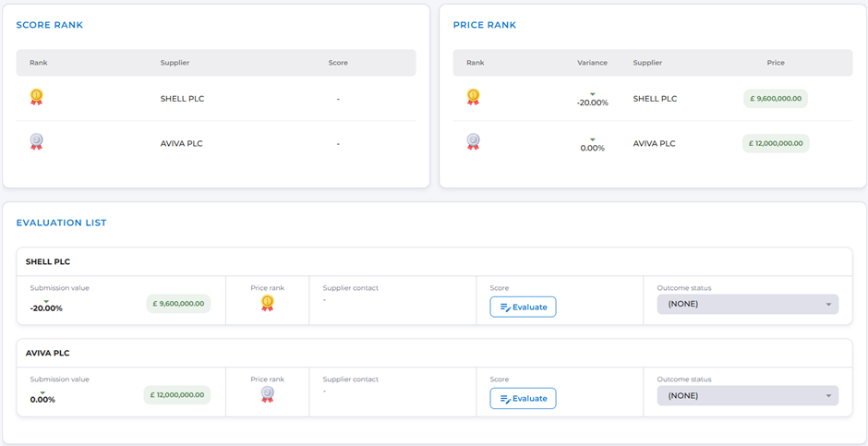
Task: Click Shell PLC submission value badge in Evaluation List
Action: click(178, 303)
